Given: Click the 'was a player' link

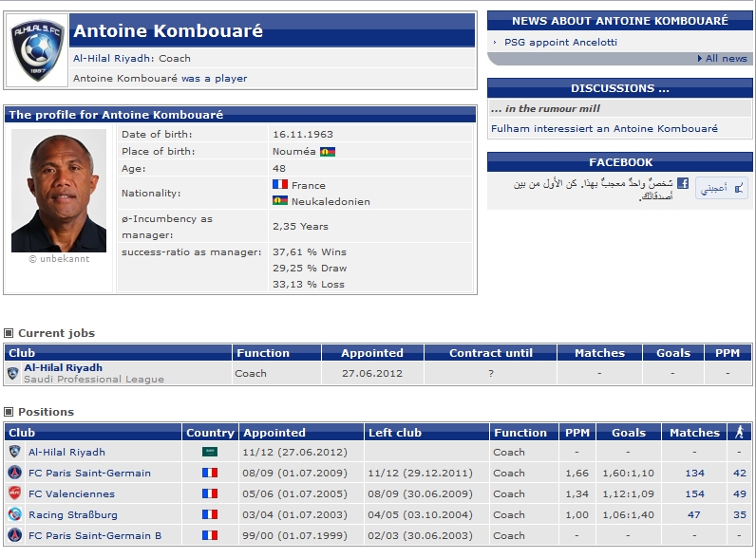Looking at the screenshot, I should (x=214, y=78).
